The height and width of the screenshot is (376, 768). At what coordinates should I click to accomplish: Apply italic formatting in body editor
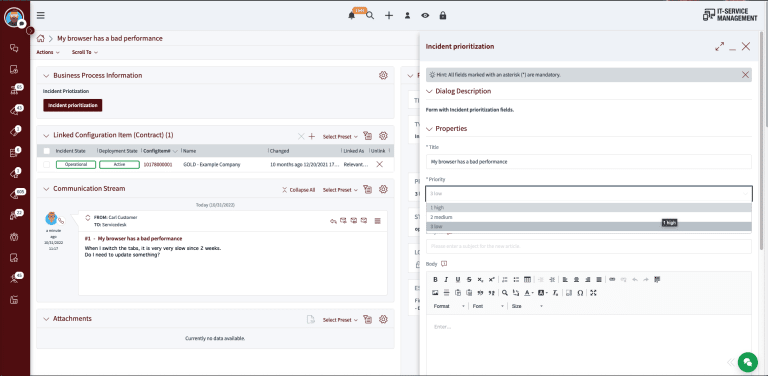click(x=446, y=280)
